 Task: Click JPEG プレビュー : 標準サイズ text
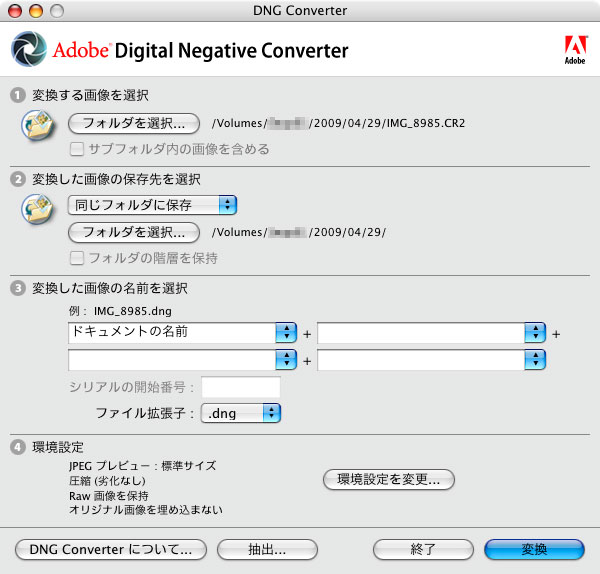(142, 466)
